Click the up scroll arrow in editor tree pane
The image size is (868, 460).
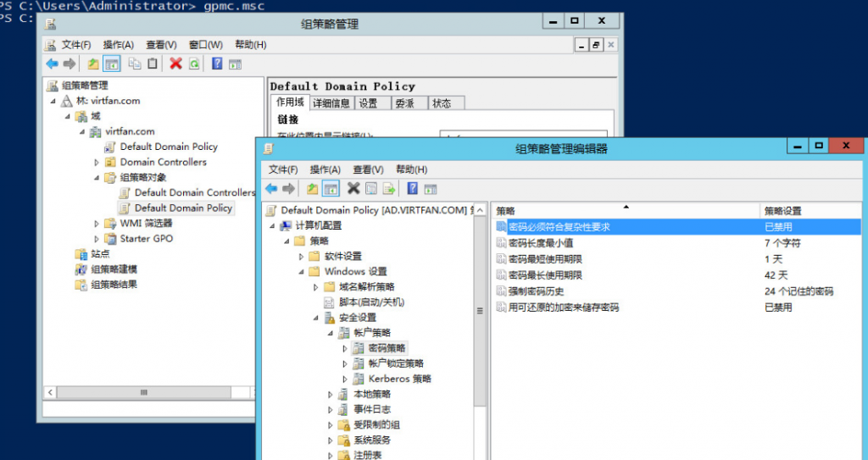pos(480,210)
